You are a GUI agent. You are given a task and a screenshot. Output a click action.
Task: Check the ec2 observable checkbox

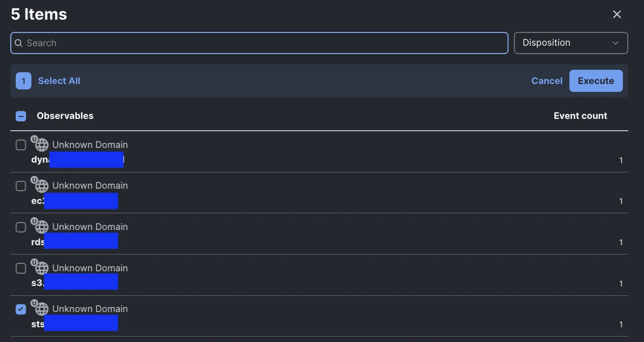point(21,185)
